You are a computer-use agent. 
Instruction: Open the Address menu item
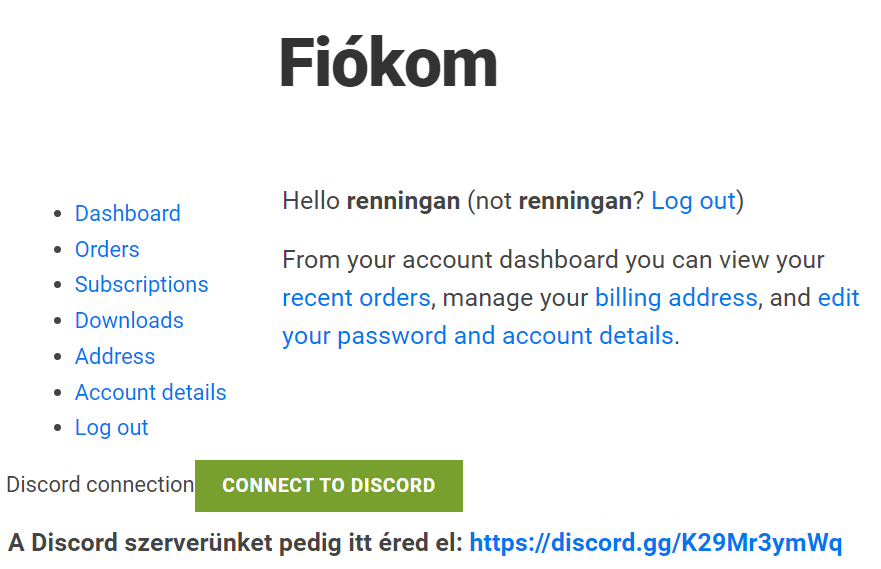pyautogui.click(x=114, y=356)
